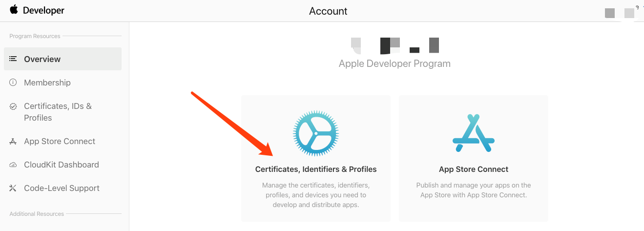The width and height of the screenshot is (644, 231).
Task: Click the Certificates, Identifiers & Profiles title
Action: click(316, 169)
